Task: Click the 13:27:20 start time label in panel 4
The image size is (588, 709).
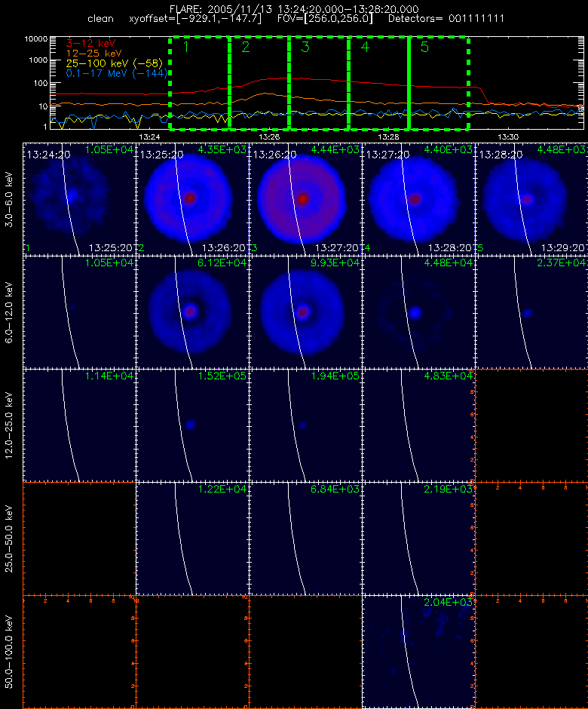Action: point(387,155)
